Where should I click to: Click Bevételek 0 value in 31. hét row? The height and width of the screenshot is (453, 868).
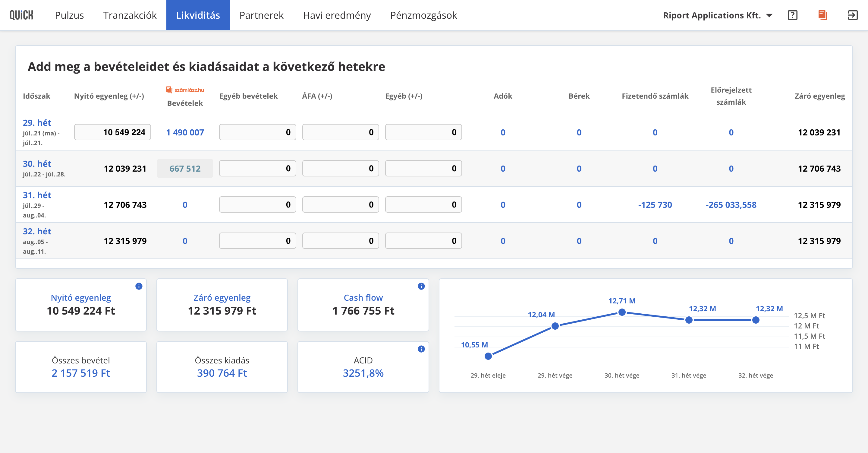coord(185,205)
